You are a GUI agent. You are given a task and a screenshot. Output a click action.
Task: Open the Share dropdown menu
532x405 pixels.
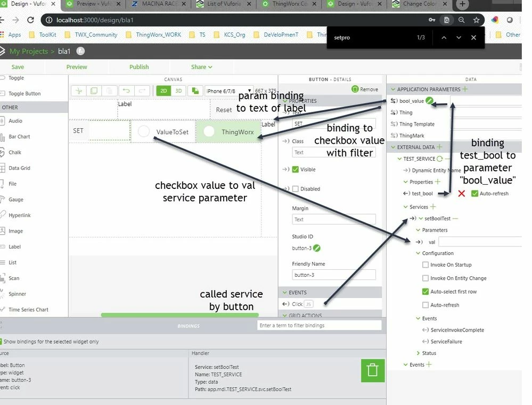(201, 67)
